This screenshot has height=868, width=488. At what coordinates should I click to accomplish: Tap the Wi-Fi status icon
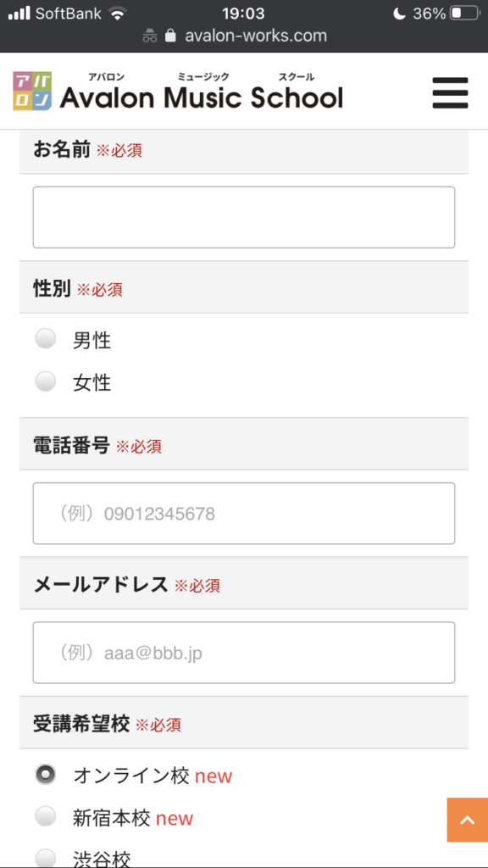[x=117, y=14]
